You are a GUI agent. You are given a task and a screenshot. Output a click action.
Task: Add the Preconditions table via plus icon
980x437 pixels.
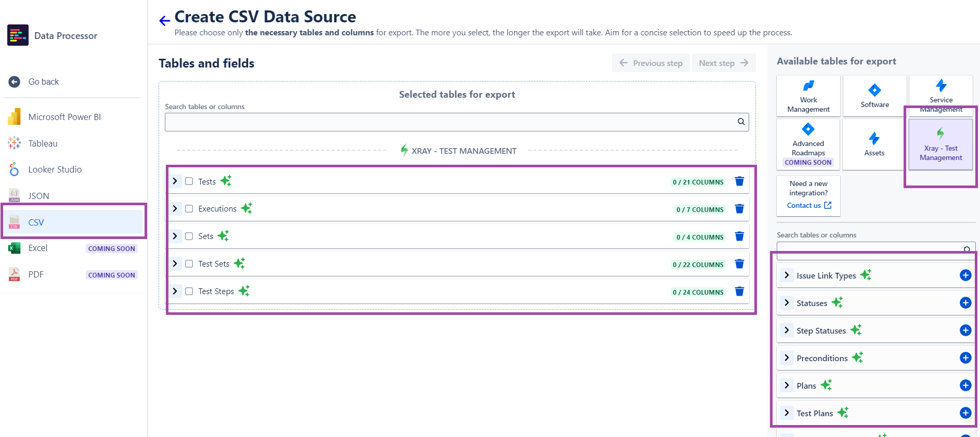[965, 358]
